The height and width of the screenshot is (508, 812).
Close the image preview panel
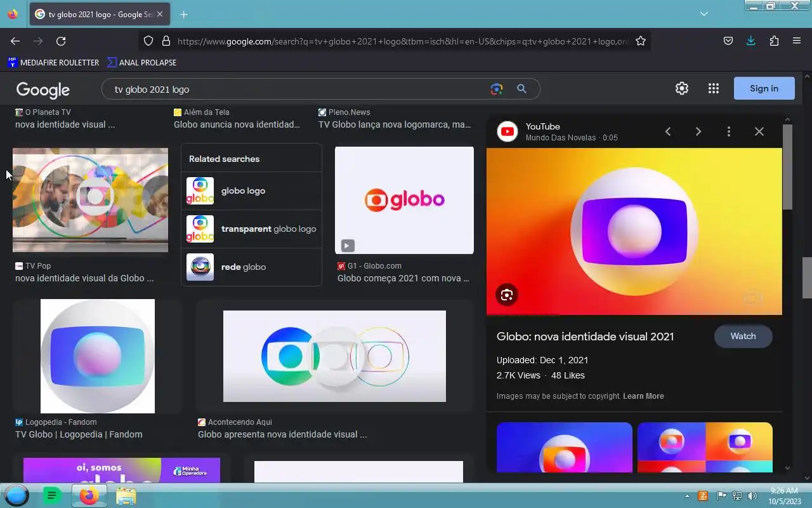pos(759,131)
